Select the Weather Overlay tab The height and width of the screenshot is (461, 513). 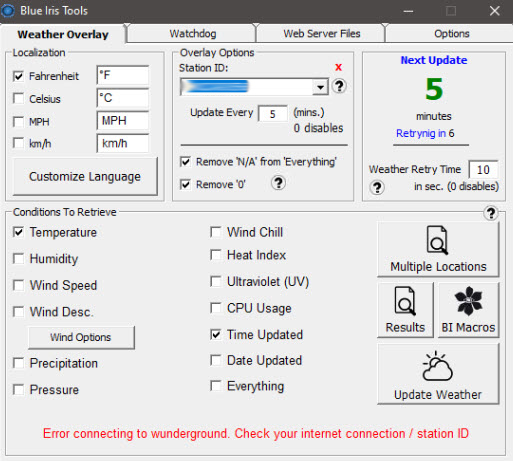[63, 34]
